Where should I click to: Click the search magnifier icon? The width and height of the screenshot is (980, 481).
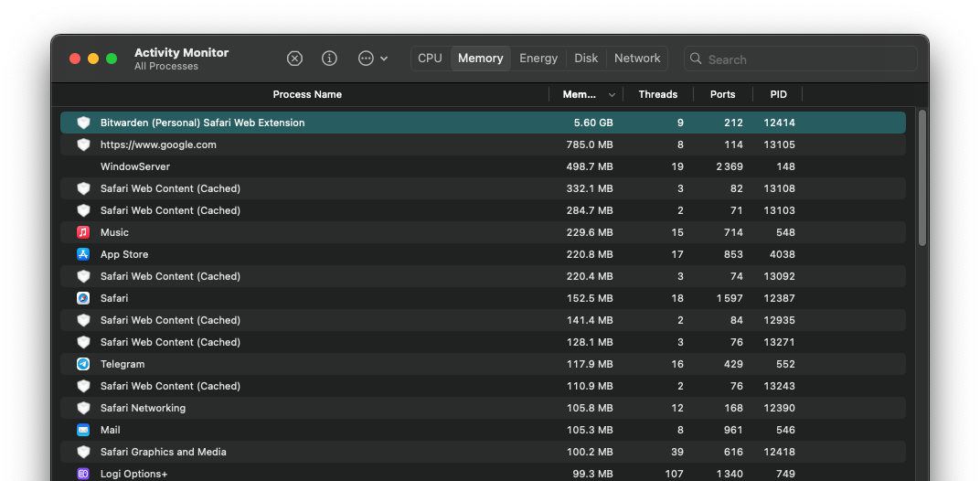coord(696,59)
